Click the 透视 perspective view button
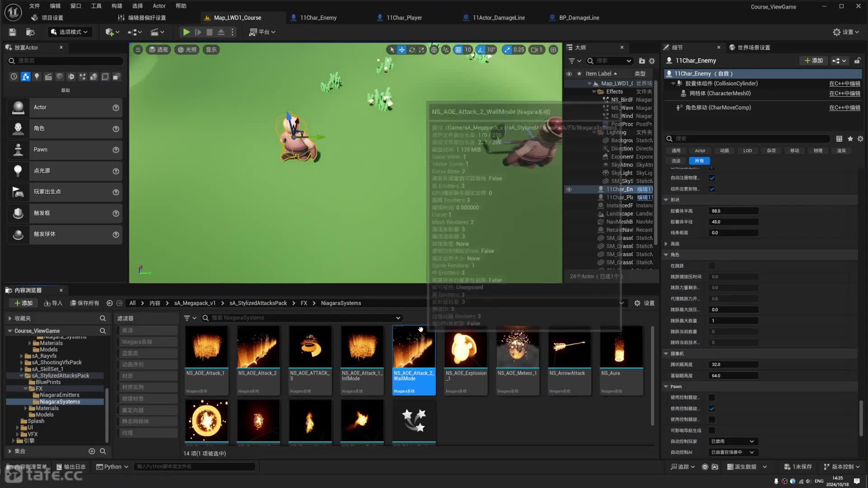 159,50
